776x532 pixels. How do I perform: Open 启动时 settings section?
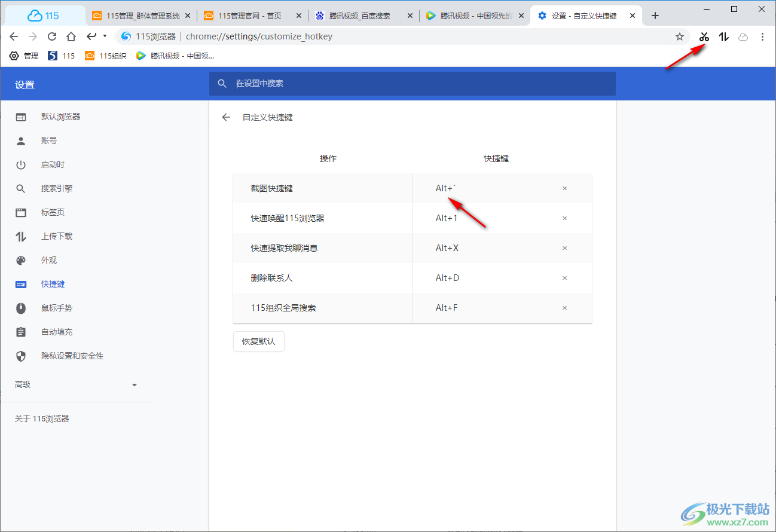pos(53,164)
